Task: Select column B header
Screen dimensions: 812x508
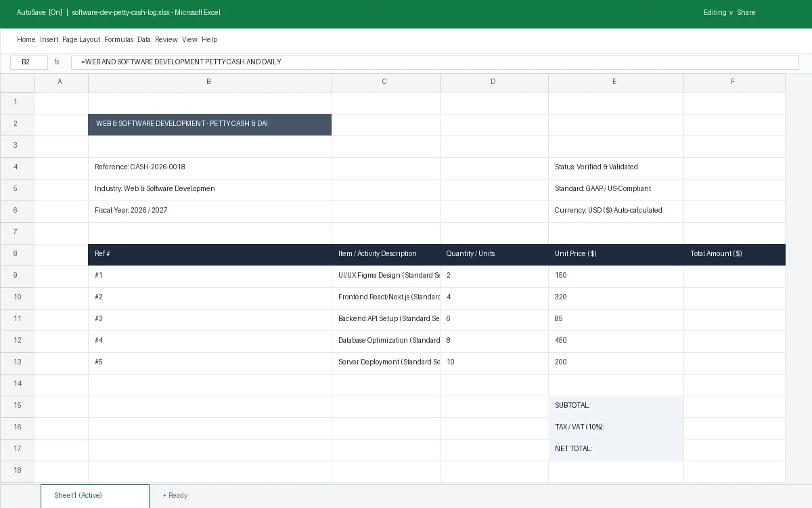Action: pos(210,82)
